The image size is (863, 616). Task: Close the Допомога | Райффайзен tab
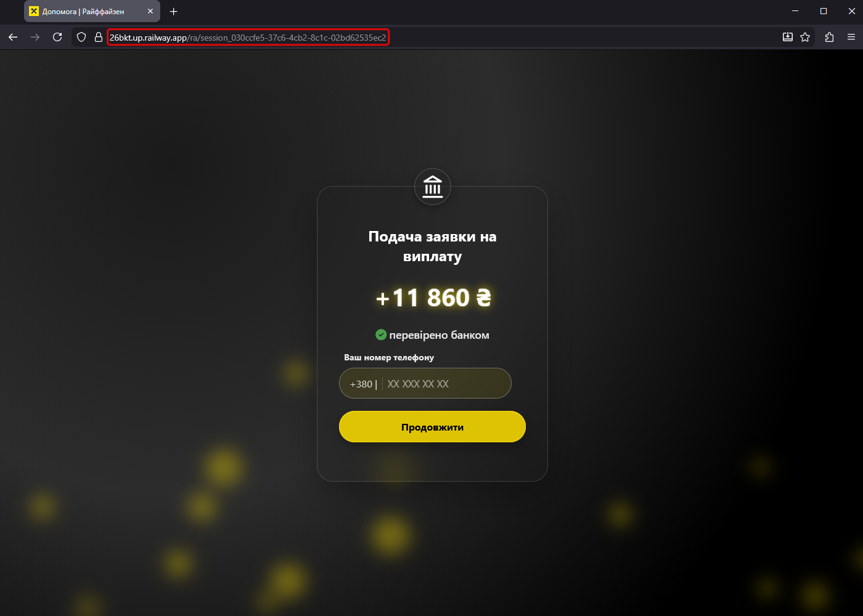coord(150,11)
